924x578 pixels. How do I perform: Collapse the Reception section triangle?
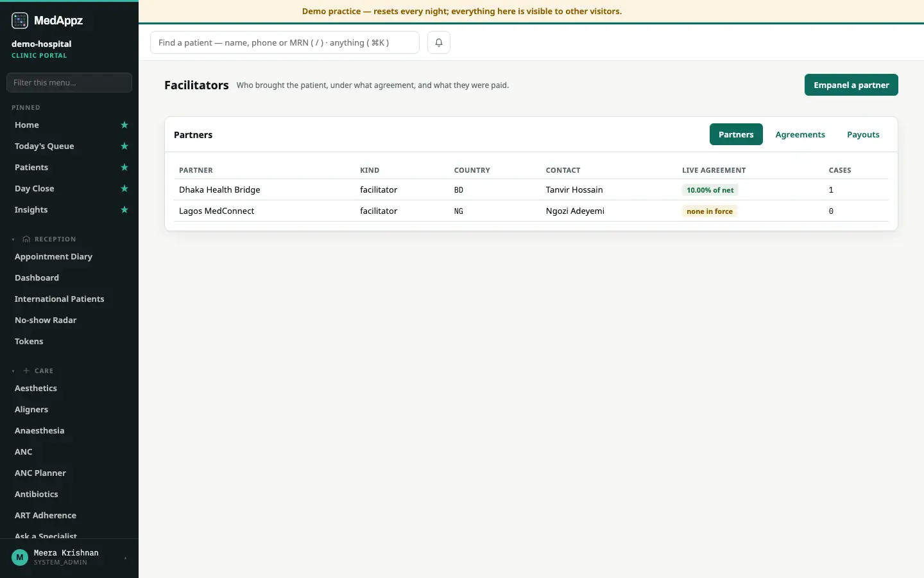13,240
